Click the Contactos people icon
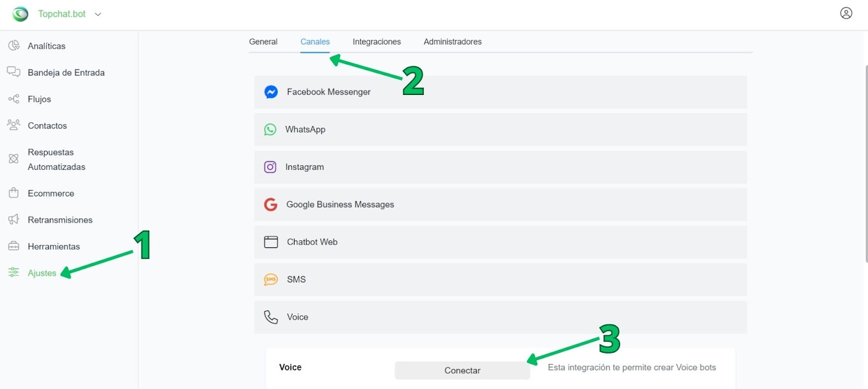868x389 pixels. tap(14, 125)
